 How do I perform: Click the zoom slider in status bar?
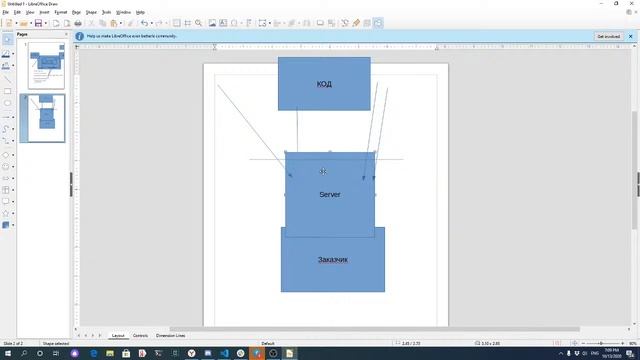602,344
